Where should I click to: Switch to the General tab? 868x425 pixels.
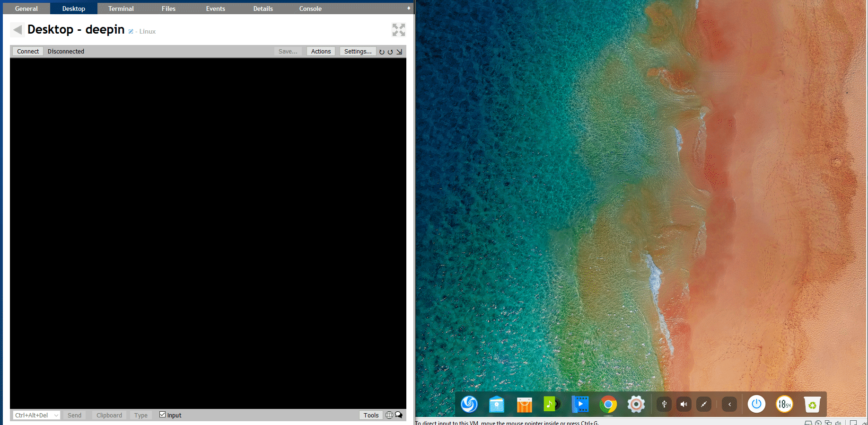point(26,9)
